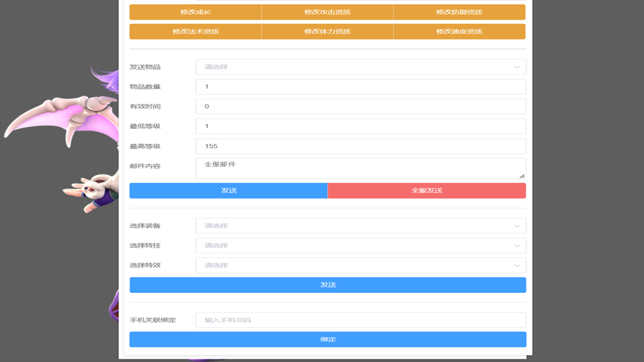
Task: Focus the 最低等级 input field
Action: pos(361,126)
